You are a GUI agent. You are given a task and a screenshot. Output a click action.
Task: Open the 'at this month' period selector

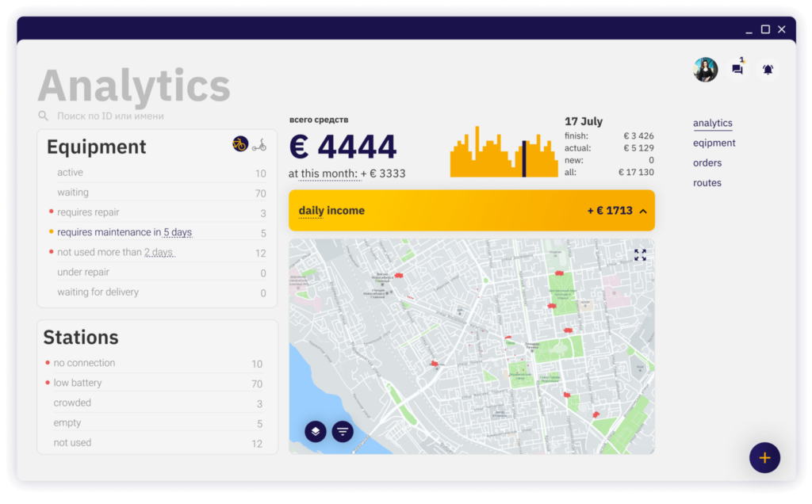[x=323, y=174]
